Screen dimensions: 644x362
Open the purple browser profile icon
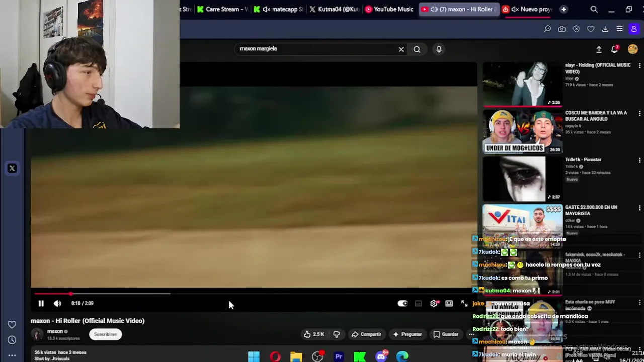tap(634, 29)
